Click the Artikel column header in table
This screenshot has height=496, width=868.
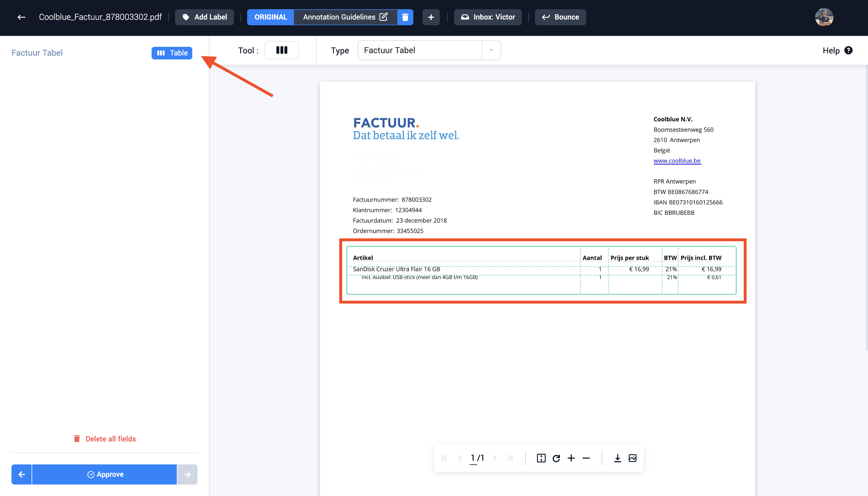363,258
